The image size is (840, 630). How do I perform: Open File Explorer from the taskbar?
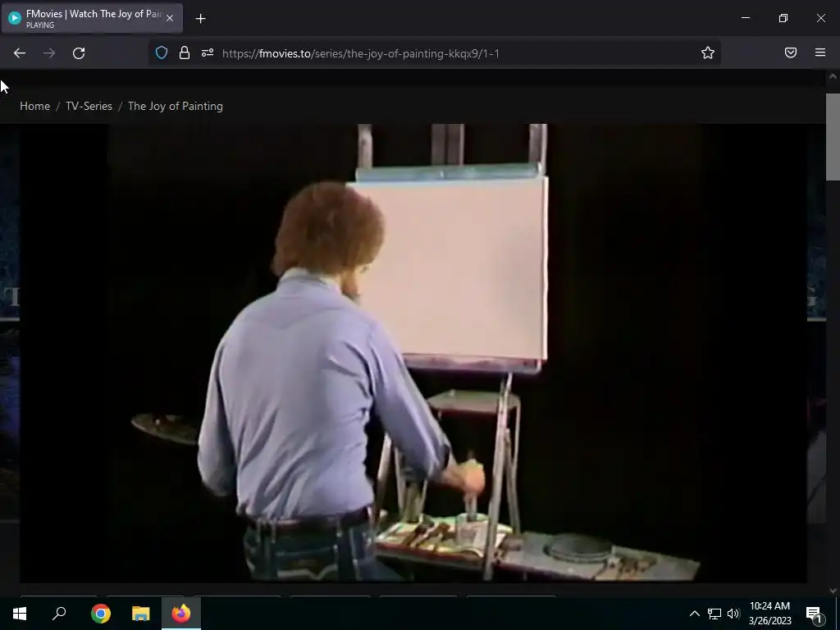141,614
